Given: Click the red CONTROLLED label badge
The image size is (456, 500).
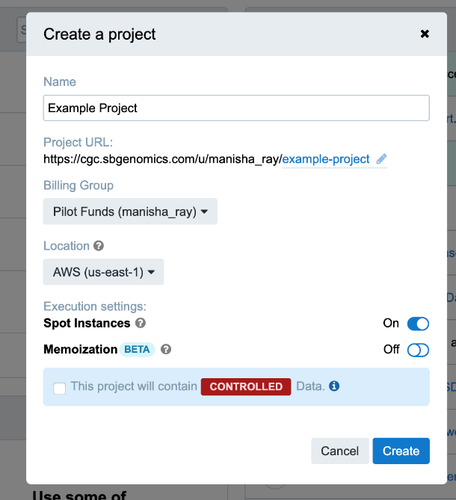Looking at the screenshot, I should (246, 387).
